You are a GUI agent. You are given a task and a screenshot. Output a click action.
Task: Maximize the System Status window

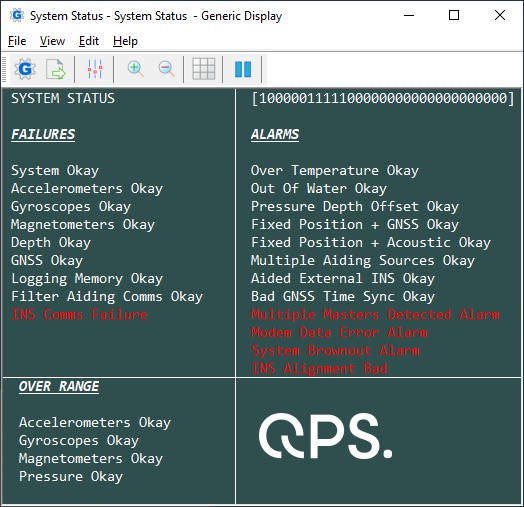tap(454, 15)
